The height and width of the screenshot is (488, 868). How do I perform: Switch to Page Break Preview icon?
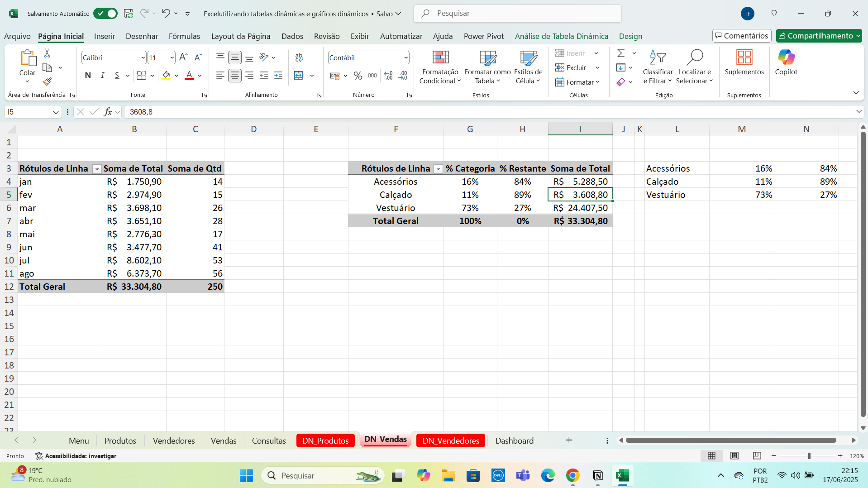757,455
